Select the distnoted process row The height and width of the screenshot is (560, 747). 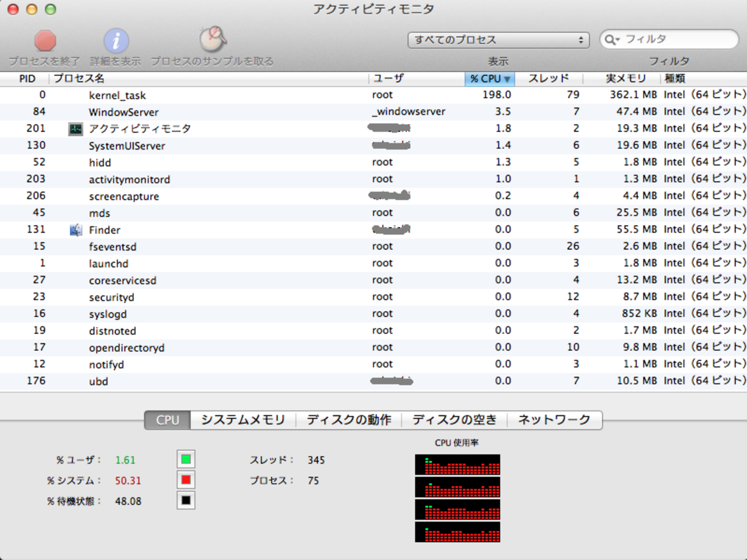pos(373,331)
